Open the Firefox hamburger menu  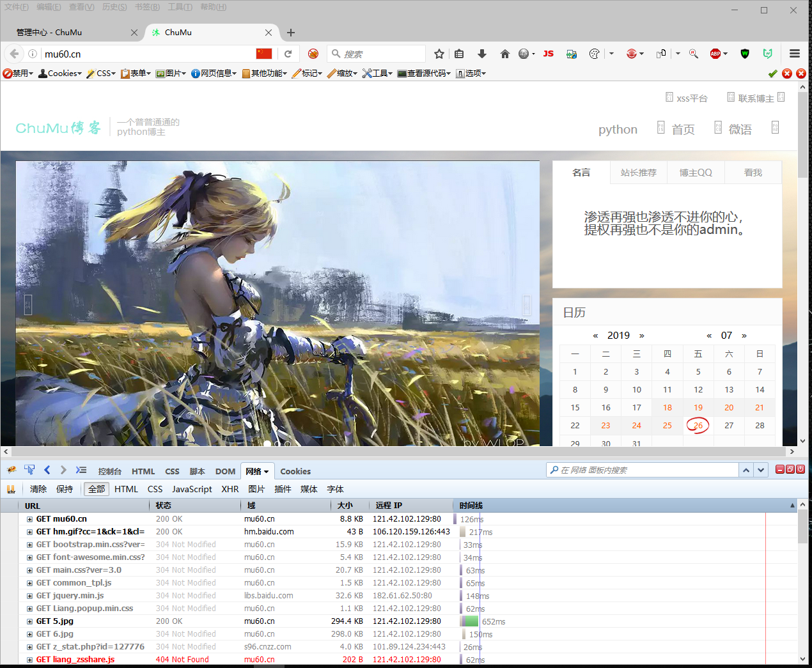795,54
